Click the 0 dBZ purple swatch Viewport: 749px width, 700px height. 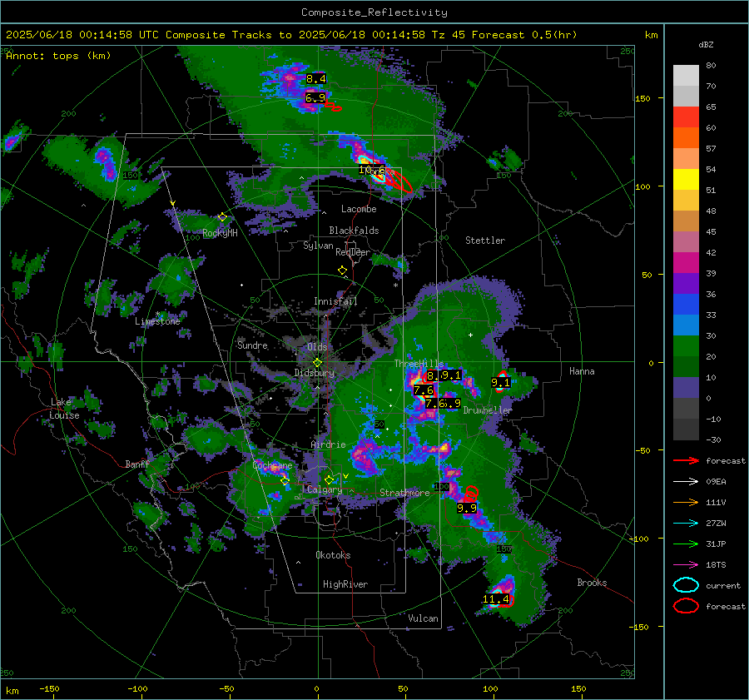tap(686, 388)
